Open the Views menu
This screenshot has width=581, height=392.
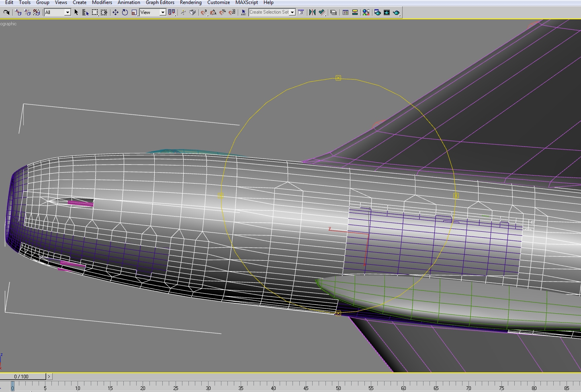coord(61,2)
